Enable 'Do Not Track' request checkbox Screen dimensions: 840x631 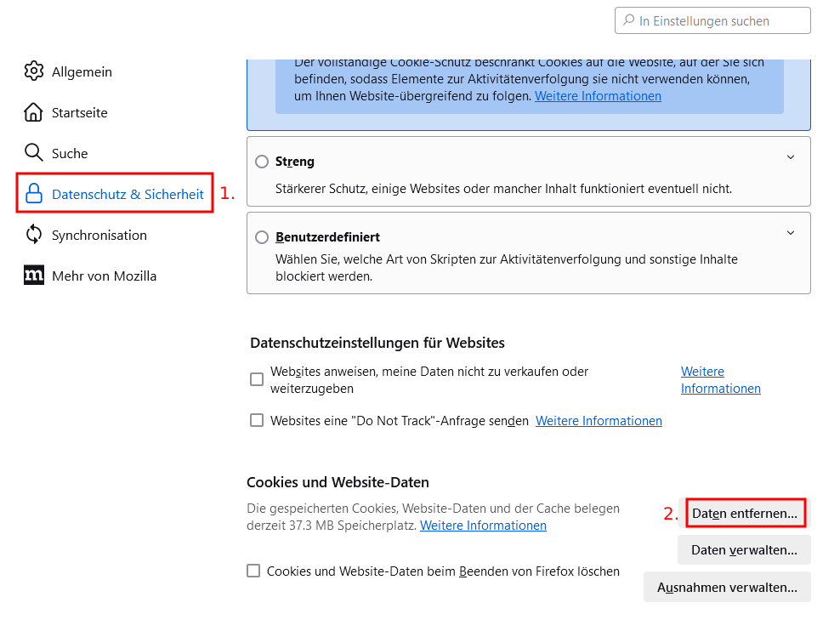(257, 420)
